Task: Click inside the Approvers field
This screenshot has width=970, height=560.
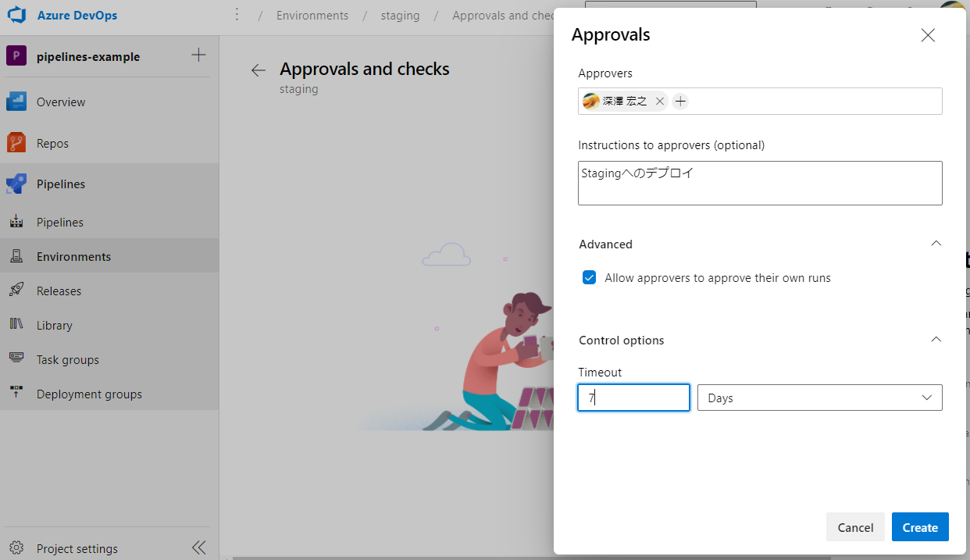Action: point(760,101)
